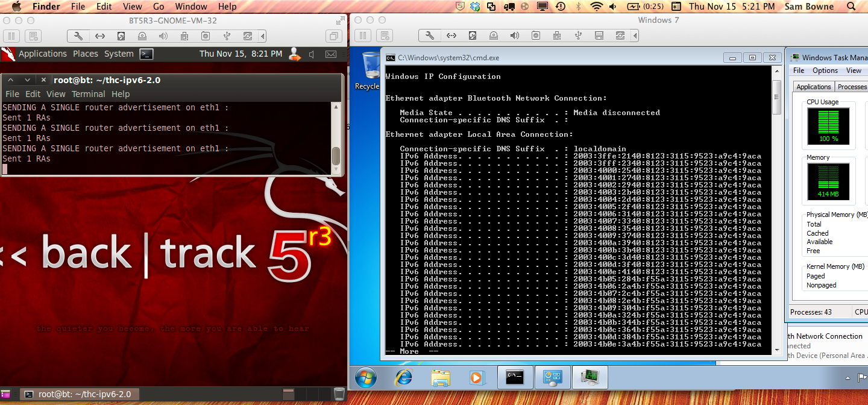The height and width of the screenshot is (405, 868).
Task: Open Task Manager Options menu
Action: (x=825, y=71)
